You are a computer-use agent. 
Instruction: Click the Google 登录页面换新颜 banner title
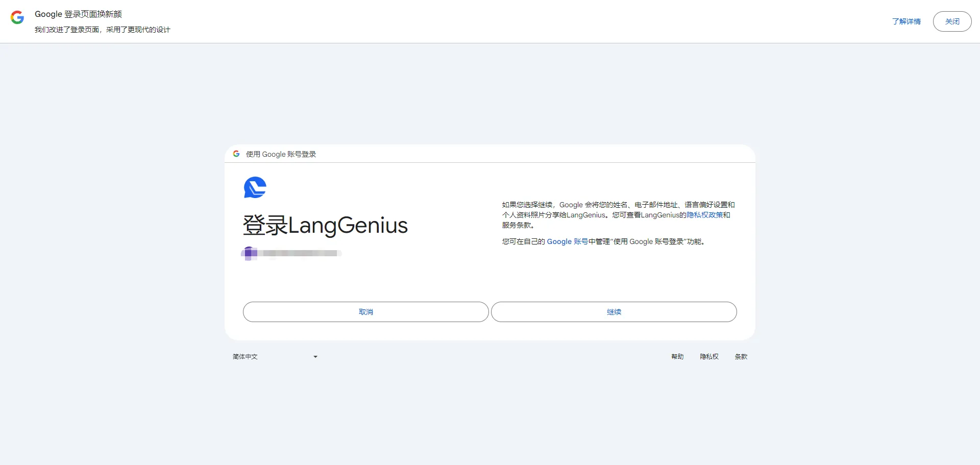(x=78, y=14)
